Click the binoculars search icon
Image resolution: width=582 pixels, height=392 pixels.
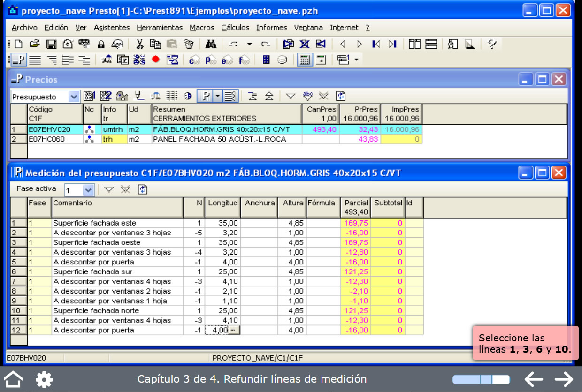pos(211,44)
